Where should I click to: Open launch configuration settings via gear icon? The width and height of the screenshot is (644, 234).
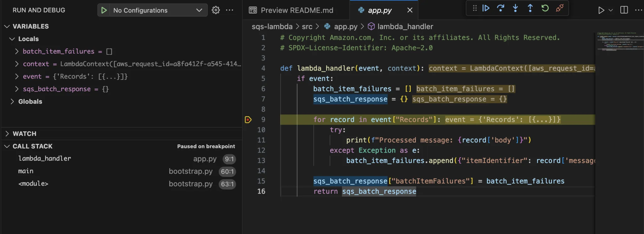pos(215,10)
